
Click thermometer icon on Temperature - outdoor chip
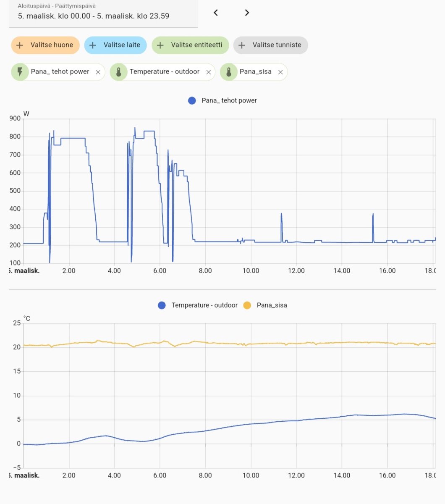[118, 72]
